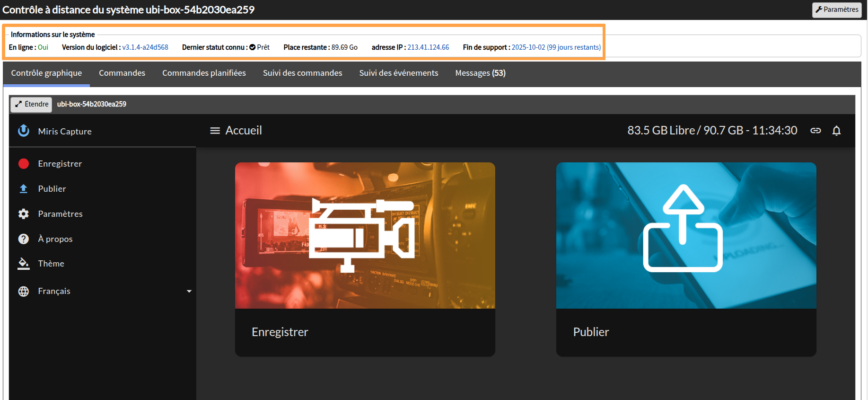Image resolution: width=868 pixels, height=400 pixels.
Task: Open the Messages (53) tab
Action: (481, 73)
